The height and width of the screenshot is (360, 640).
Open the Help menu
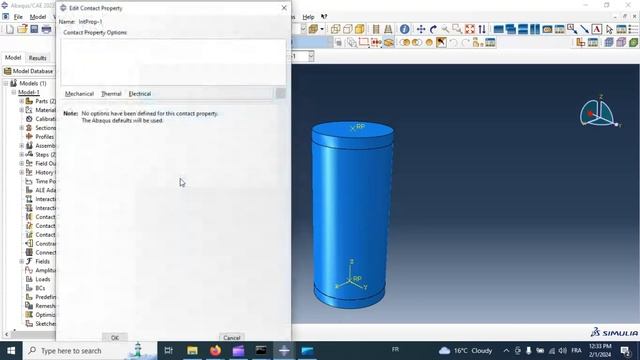point(308,17)
